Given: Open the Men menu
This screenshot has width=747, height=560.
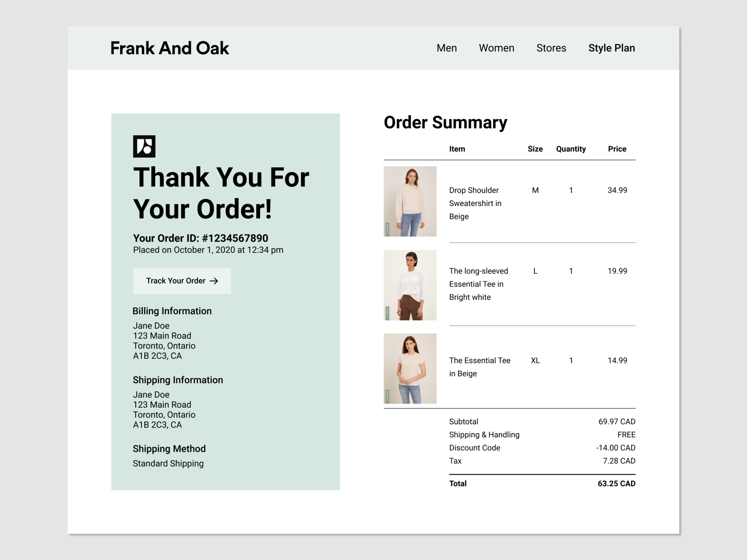Looking at the screenshot, I should [447, 48].
